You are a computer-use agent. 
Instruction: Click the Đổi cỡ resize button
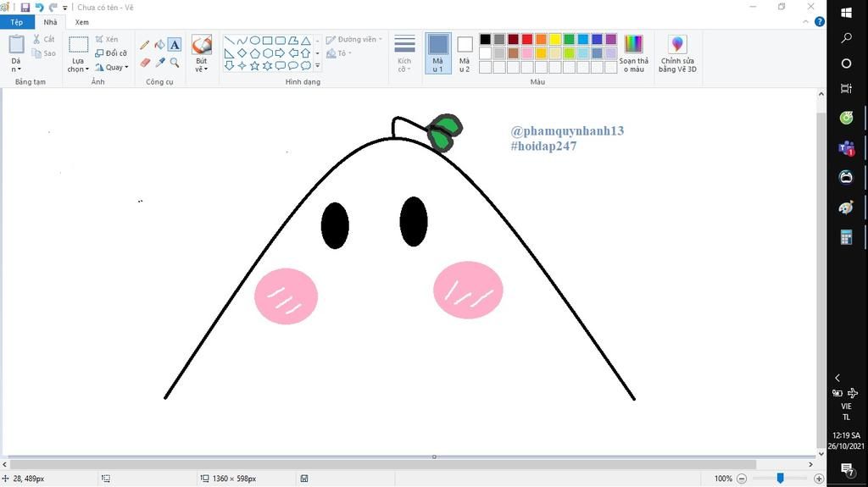[112, 53]
